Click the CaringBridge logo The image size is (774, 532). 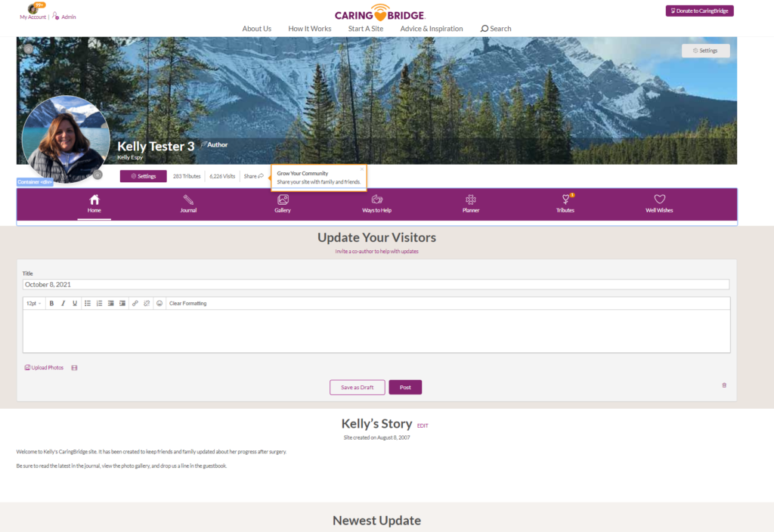379,13
